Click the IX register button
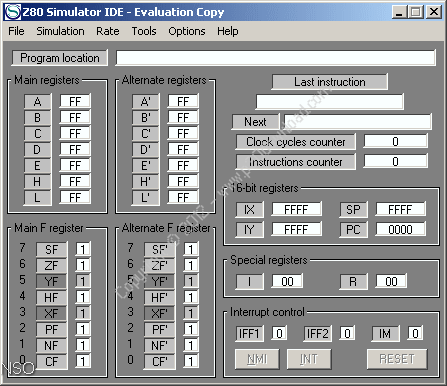447x386 pixels. [249, 210]
